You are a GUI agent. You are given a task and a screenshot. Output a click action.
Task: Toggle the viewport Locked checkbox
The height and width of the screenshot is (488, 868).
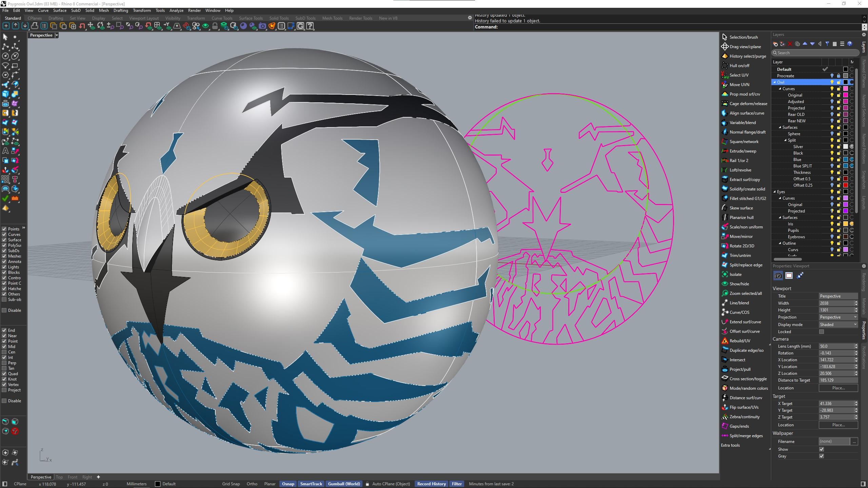click(822, 332)
